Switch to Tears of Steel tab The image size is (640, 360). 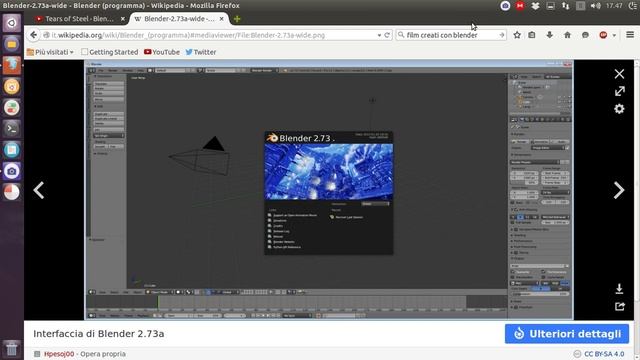coord(80,19)
